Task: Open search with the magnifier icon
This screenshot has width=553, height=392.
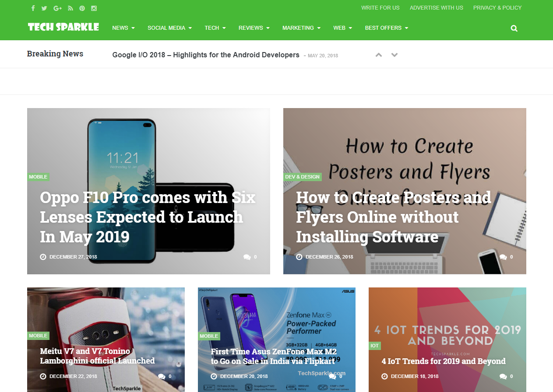Action: [514, 28]
